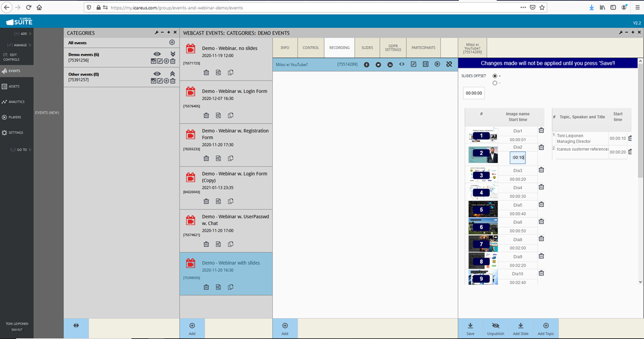Delete the Demo events category
The width and height of the screenshot is (644, 339).
(173, 61)
